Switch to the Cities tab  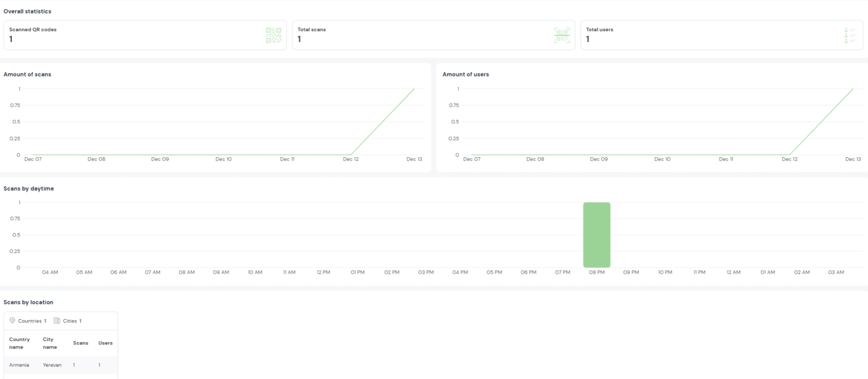(x=70, y=321)
